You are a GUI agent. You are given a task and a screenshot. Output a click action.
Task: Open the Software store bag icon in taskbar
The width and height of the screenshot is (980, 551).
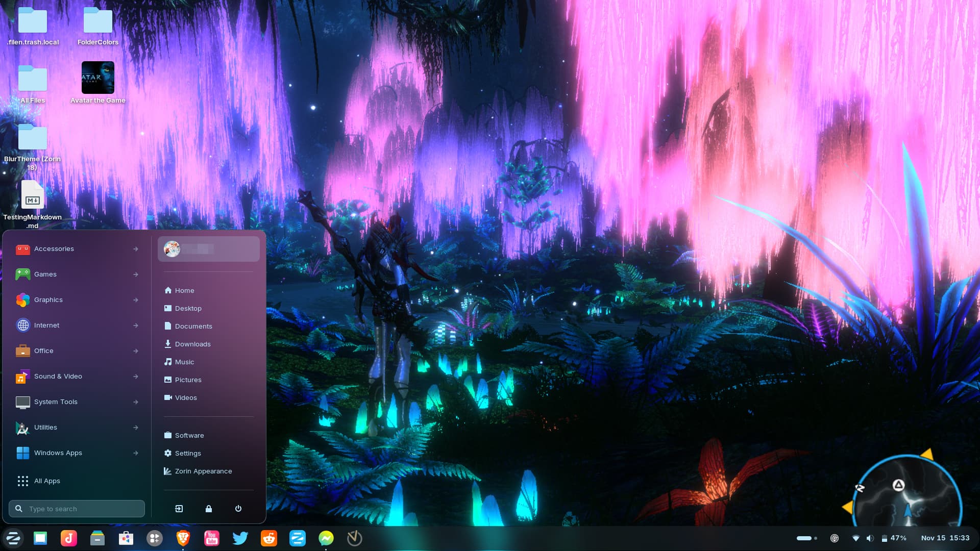coord(126,538)
